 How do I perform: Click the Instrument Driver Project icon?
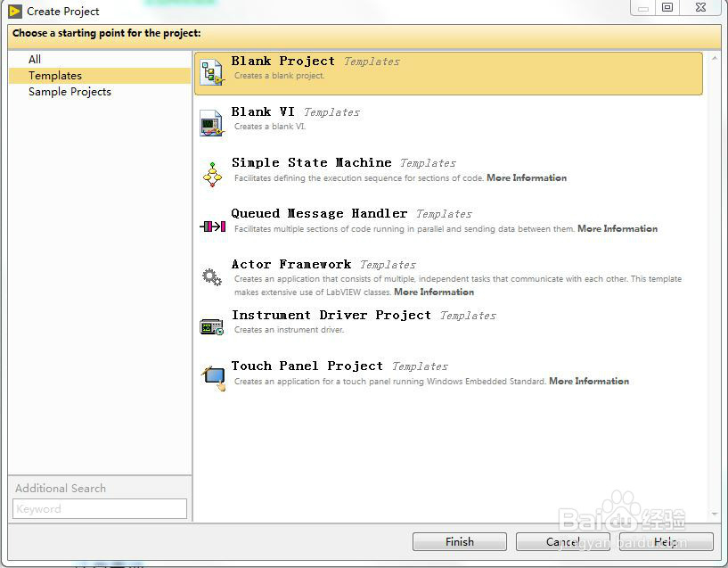[x=212, y=326]
